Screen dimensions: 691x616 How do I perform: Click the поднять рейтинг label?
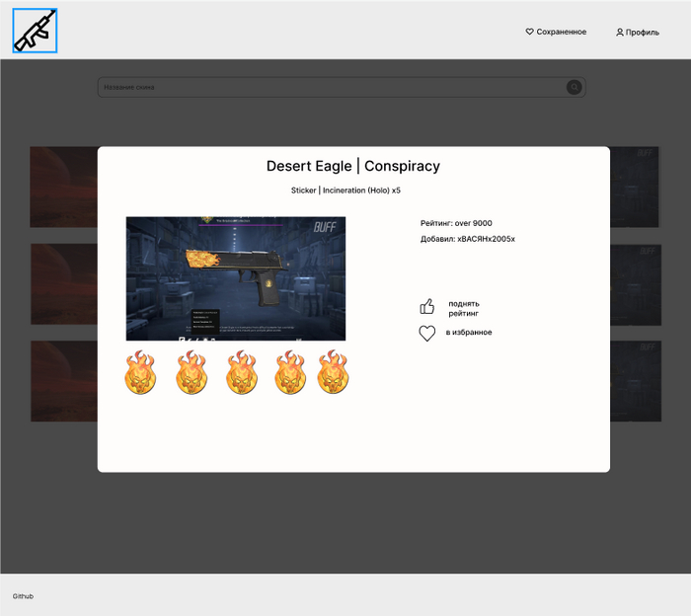point(464,308)
